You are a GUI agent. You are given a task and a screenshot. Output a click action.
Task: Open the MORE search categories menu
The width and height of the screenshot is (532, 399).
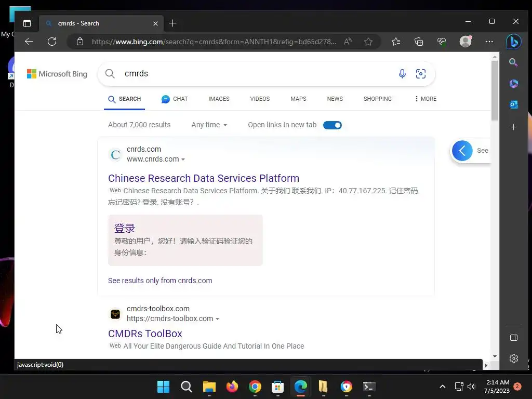(425, 99)
